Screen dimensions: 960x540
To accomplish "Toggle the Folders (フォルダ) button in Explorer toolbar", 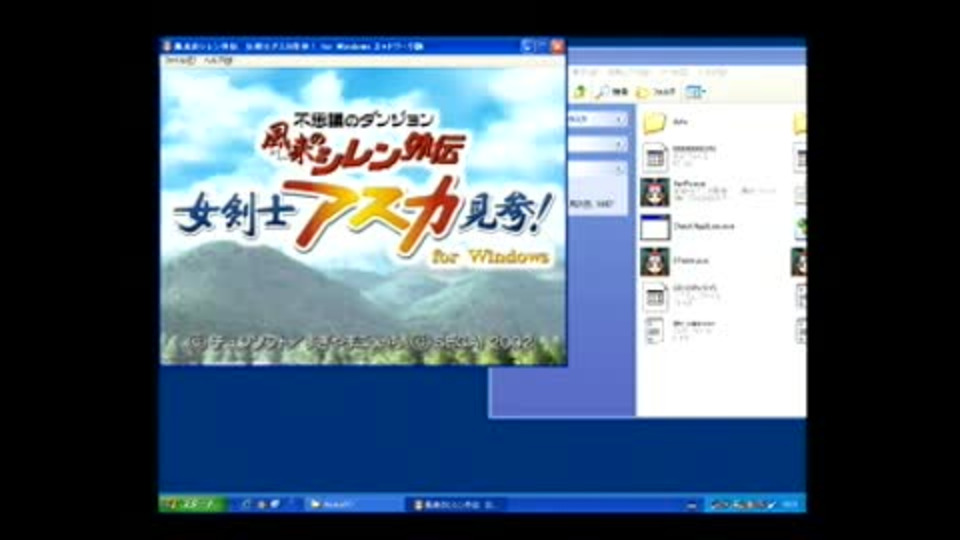I will [656, 92].
